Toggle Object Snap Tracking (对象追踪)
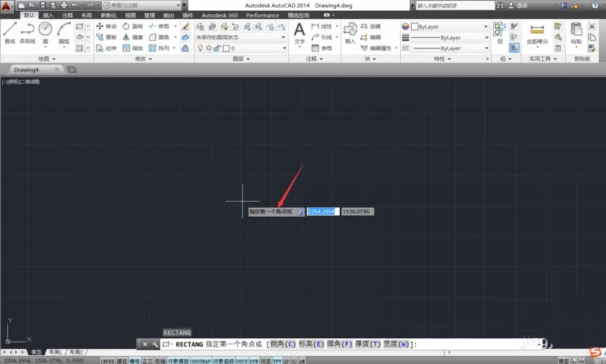This screenshot has width=606, height=364. click(223, 361)
